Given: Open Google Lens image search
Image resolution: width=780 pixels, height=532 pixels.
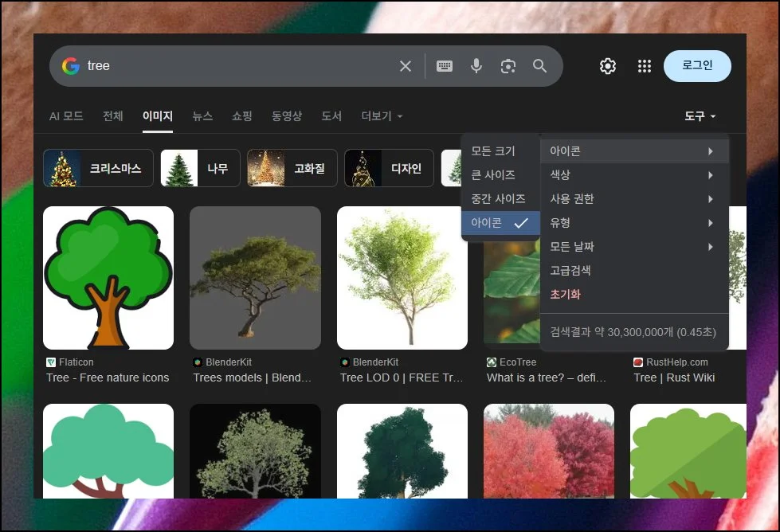Looking at the screenshot, I should (x=508, y=66).
